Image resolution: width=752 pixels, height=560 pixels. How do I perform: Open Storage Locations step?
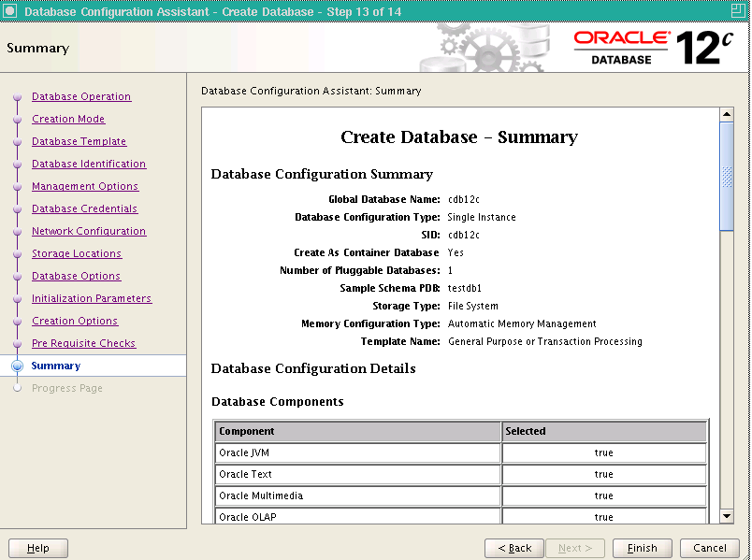(x=77, y=253)
